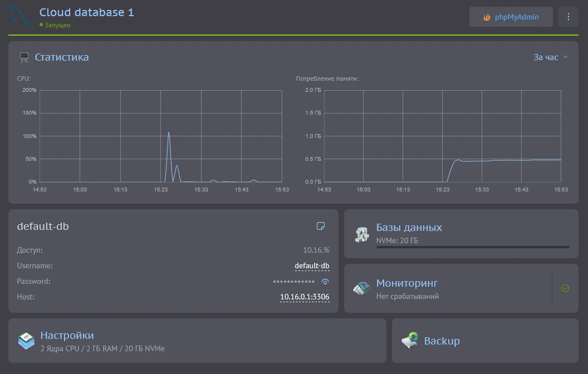This screenshot has width=588, height=374.
Task: Open the three-dot options menu
Action: [568, 17]
